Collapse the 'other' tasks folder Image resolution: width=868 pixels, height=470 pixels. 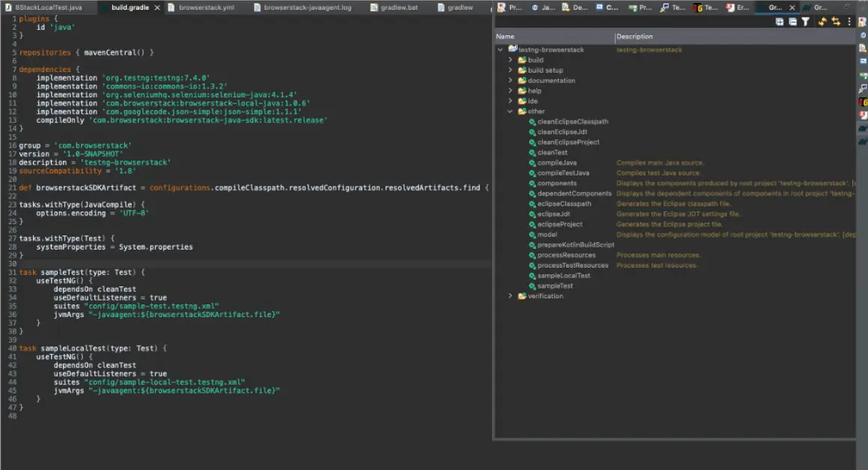(510, 111)
